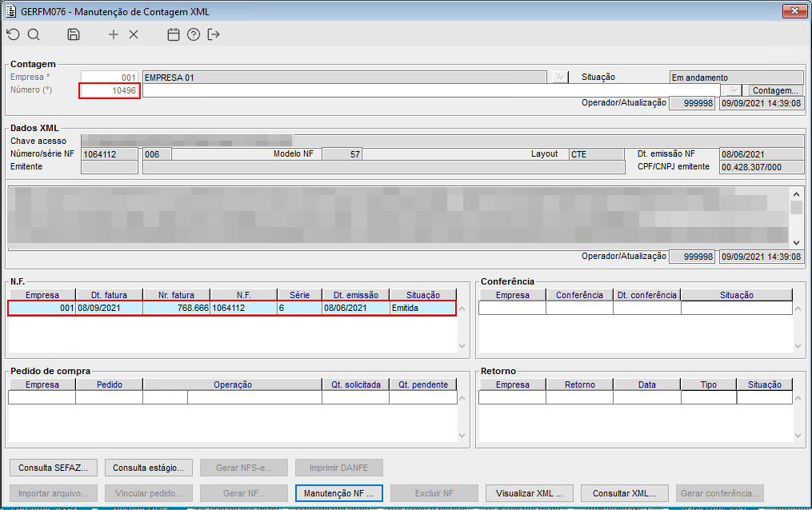
Task: Click Conferência grid scroll up arrow
Action: pyautogui.click(x=798, y=309)
